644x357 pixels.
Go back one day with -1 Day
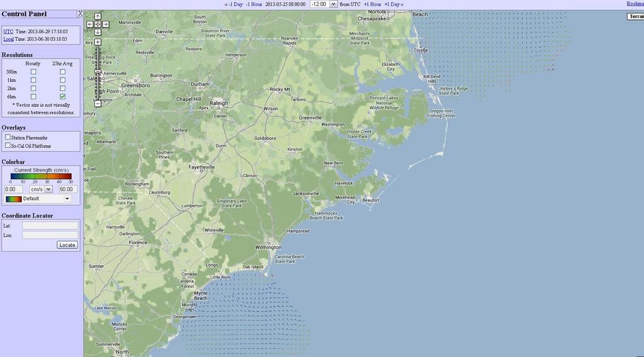click(x=233, y=4)
